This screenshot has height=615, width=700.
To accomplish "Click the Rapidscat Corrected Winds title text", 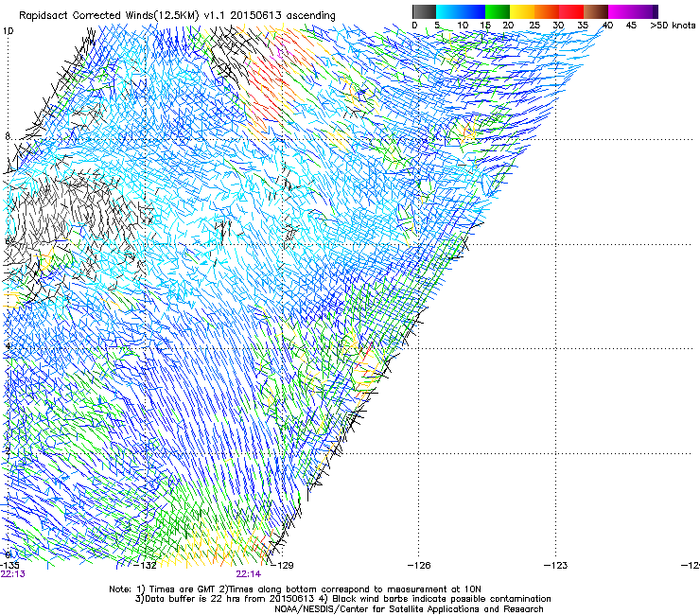I will click(177, 16).
